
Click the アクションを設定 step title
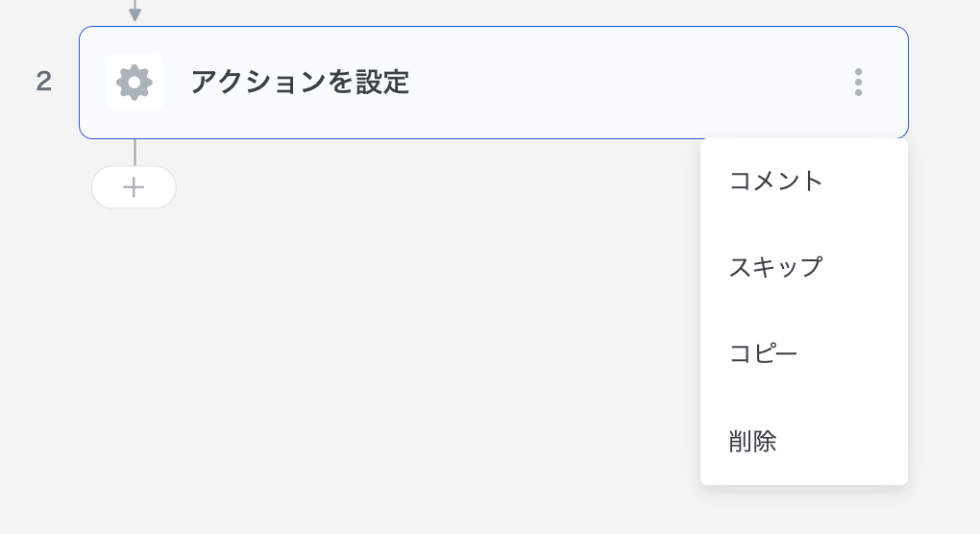pos(300,83)
